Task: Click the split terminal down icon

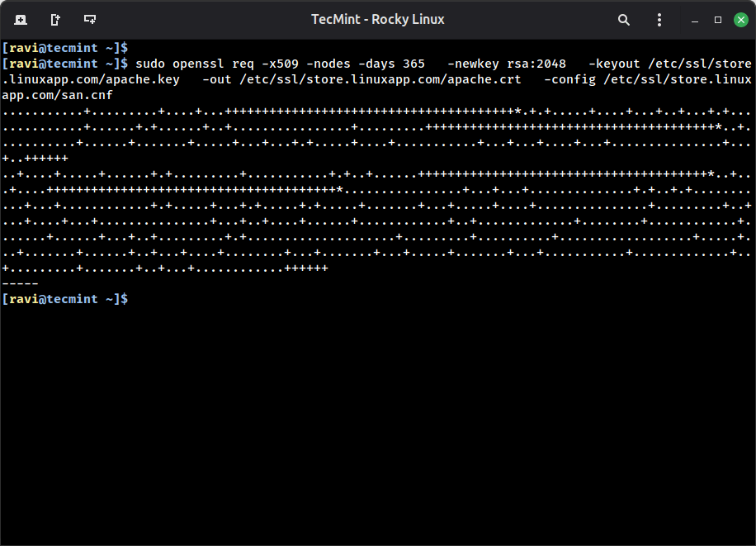Action: [90, 20]
